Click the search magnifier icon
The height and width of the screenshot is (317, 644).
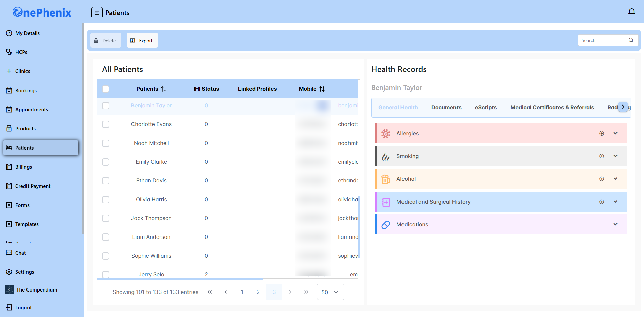coord(631,40)
